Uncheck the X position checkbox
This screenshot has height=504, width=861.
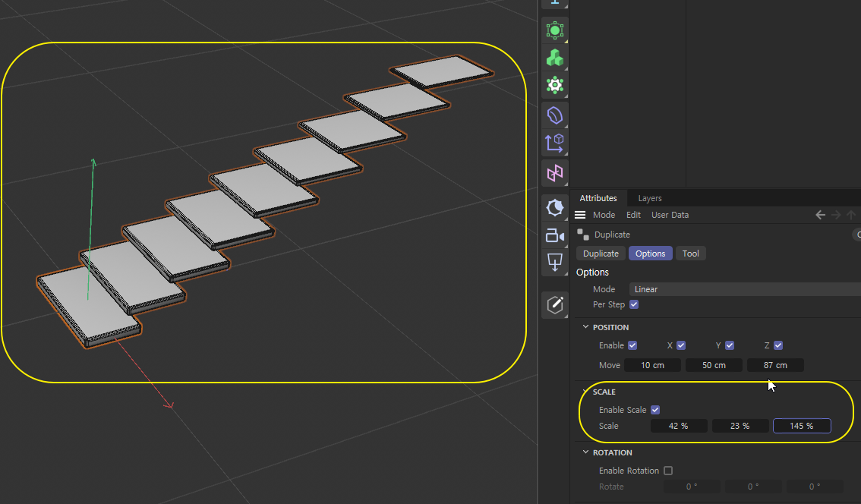[x=681, y=345]
